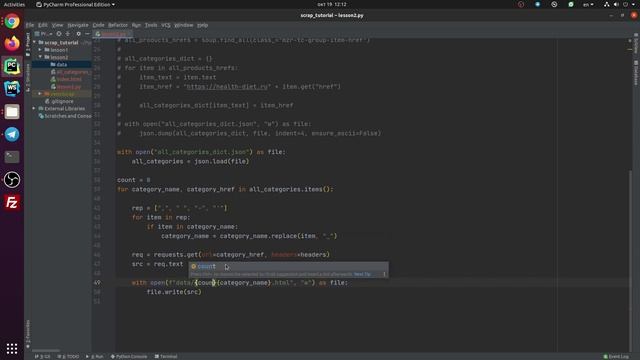Select the data folder in the tree

(62, 64)
